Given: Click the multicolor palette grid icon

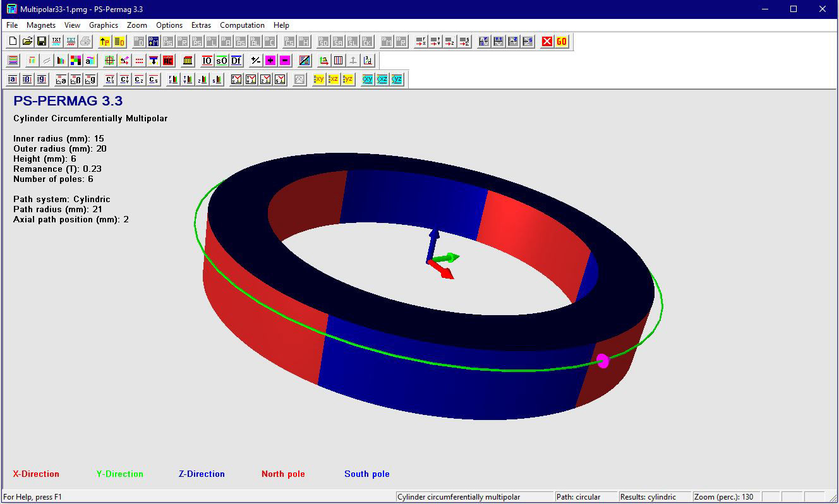Looking at the screenshot, I should click(76, 61).
